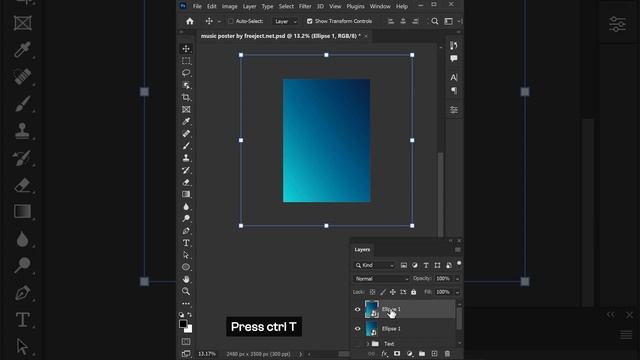Viewport: 640px width, 360px height.
Task: Select the Lasso tool
Action: click(186, 73)
